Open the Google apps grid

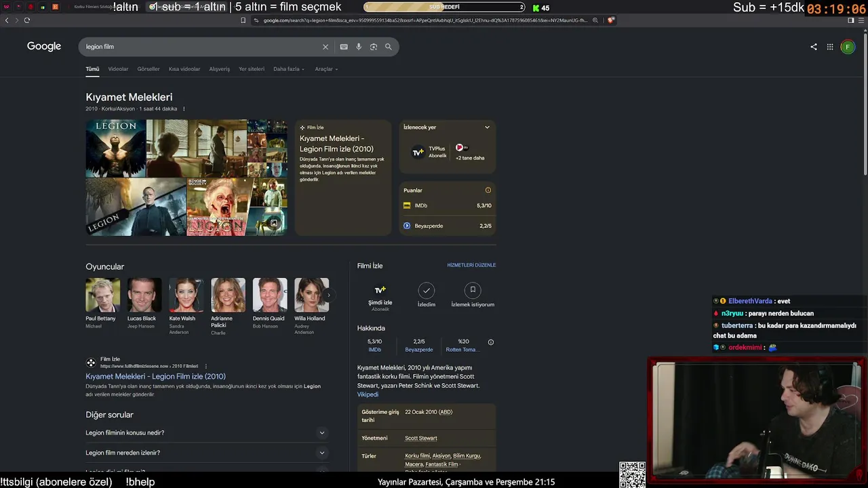830,47
